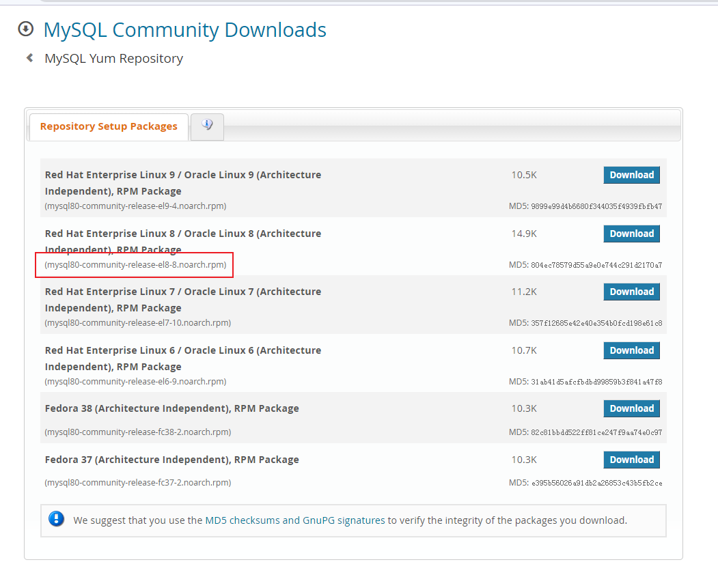This screenshot has width=718, height=588.
Task: Click the Red Hat Enterprise Linux 6 package title
Action: 183,359
